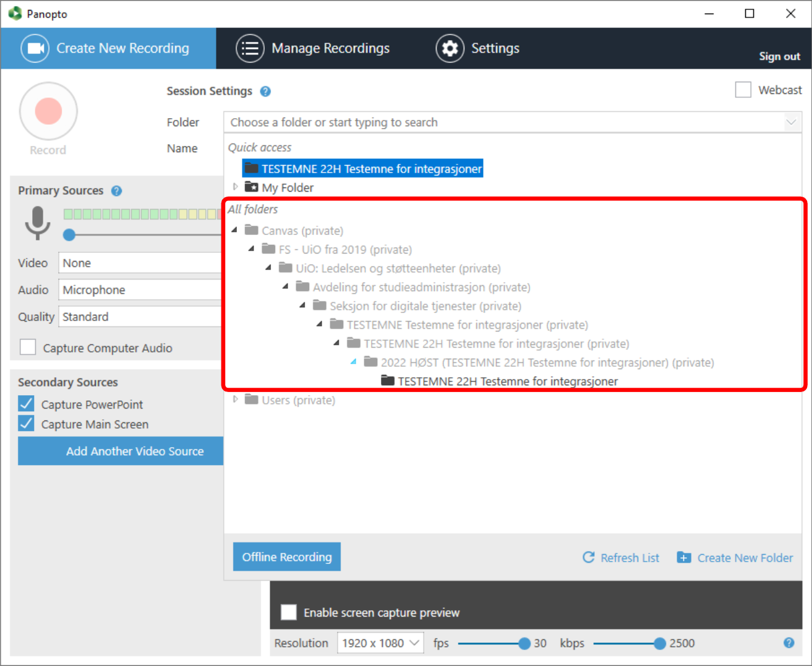Tick Enable screen capture preview
Viewport: 812px width, 666px height.
coord(288,612)
